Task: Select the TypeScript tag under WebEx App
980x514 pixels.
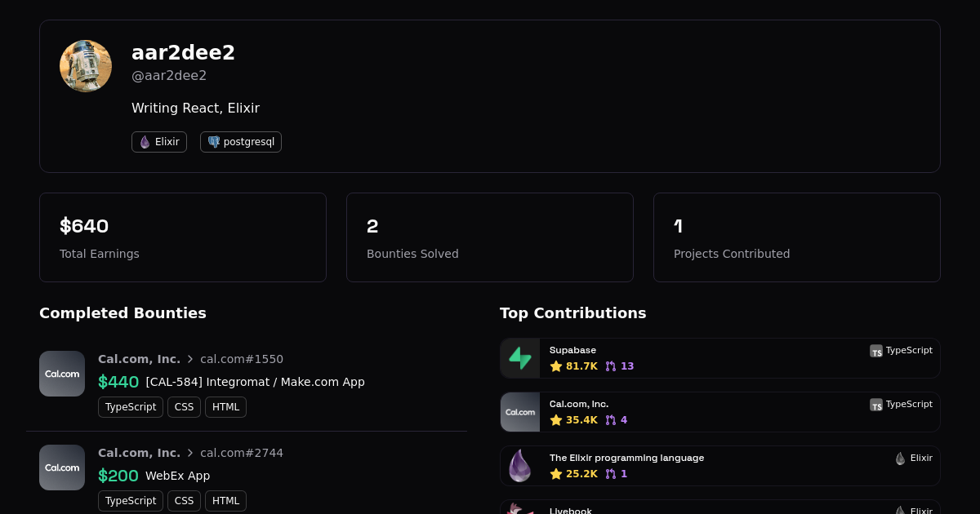Action: click(x=131, y=501)
